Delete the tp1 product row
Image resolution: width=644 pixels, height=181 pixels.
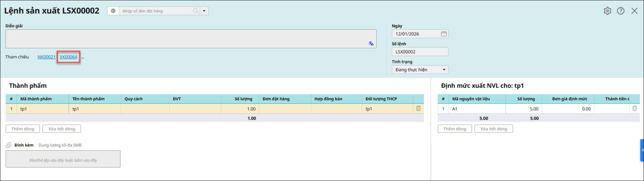point(418,108)
